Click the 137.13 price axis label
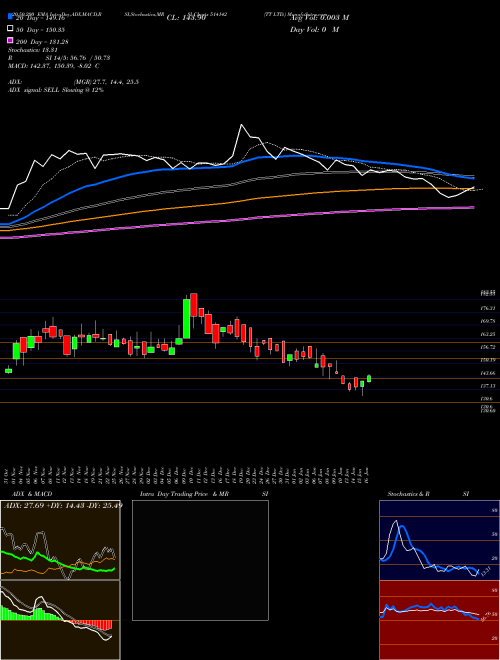Viewport: 500px width, 660px height. point(488,386)
